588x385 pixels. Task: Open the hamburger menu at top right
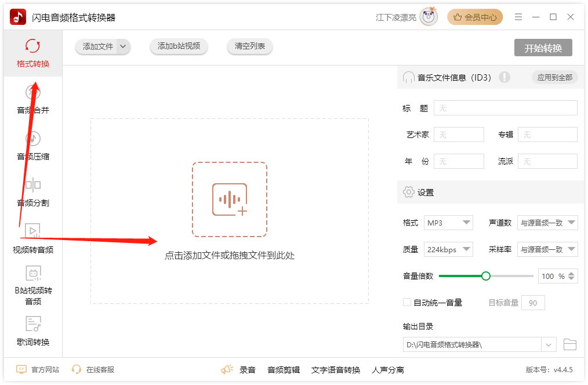(518, 17)
